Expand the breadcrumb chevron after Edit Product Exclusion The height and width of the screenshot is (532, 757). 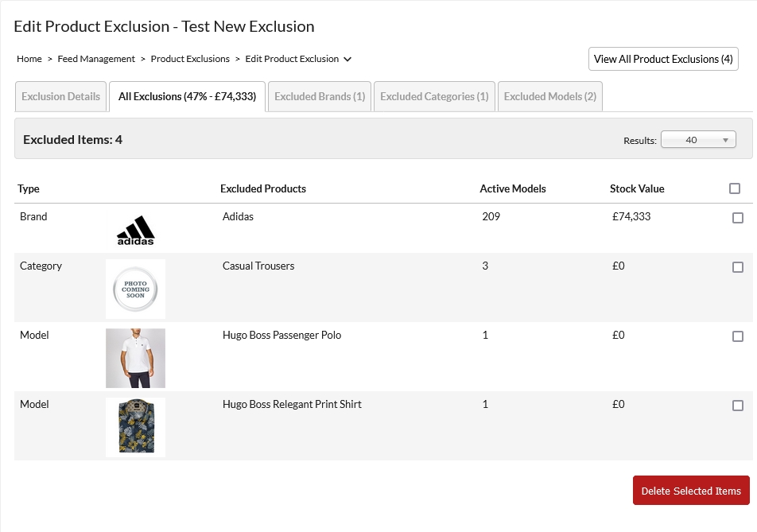347,59
